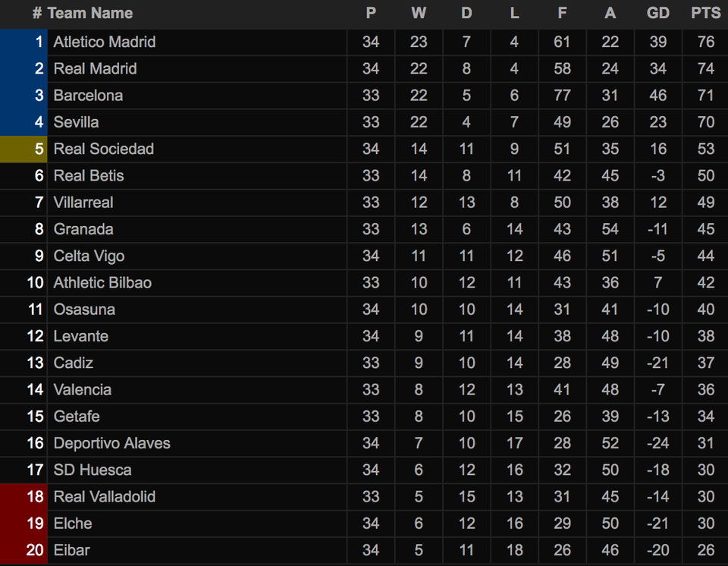Click the L column header
The image size is (728, 566).
pos(514,13)
